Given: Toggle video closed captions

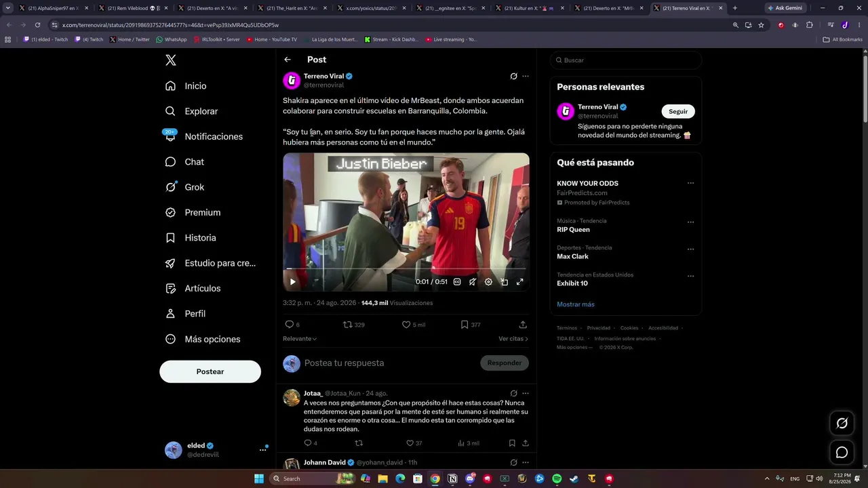Looking at the screenshot, I should (457, 282).
